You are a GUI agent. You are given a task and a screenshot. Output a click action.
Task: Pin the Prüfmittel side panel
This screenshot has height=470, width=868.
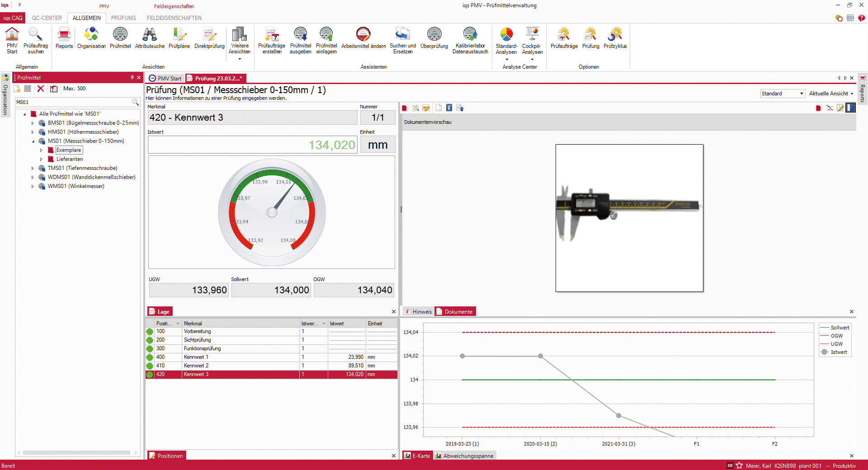[x=132, y=78]
